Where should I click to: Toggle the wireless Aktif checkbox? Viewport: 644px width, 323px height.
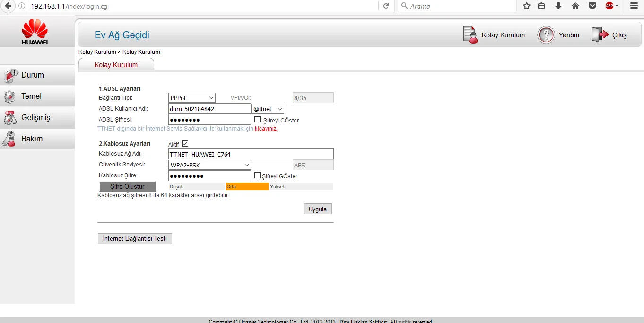pos(185,143)
